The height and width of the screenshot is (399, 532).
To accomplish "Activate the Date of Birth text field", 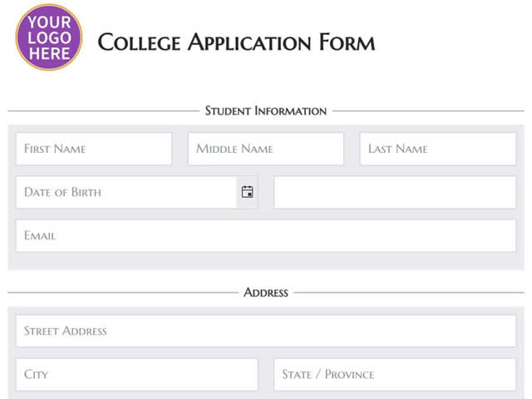I will 126,192.
